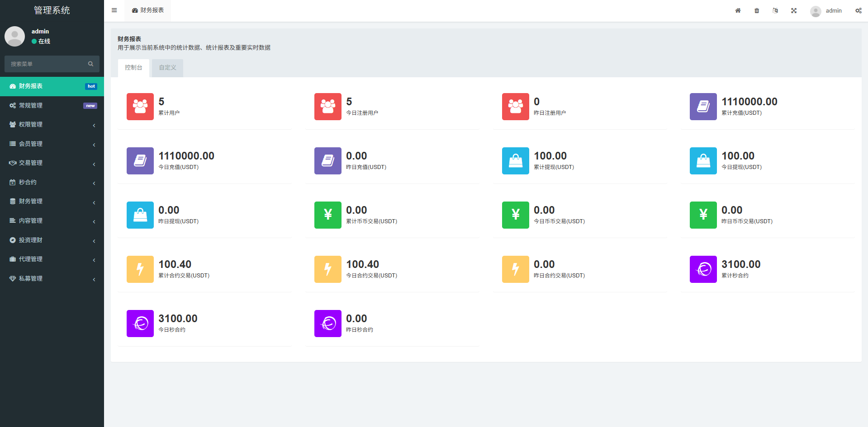Open the language translation icon
Image resolution: width=868 pixels, height=427 pixels.
(x=775, y=10)
